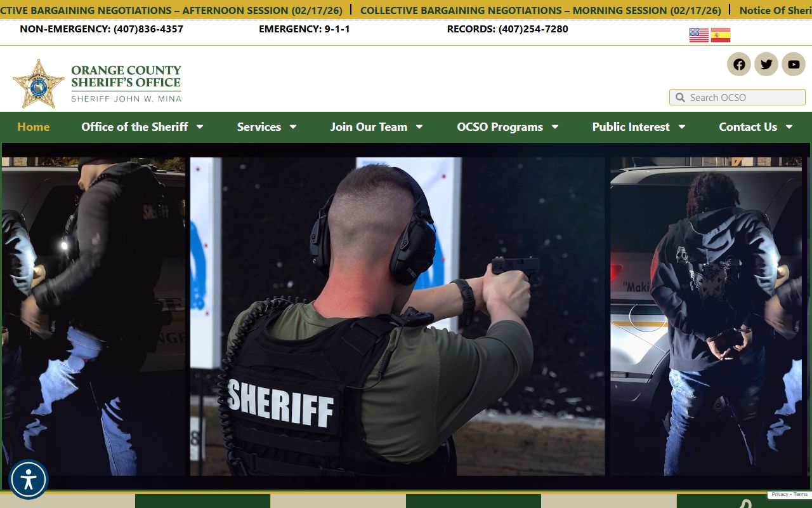Open the Contact Us menu label
Image resolution: width=812 pixels, height=508 pixels.
coord(748,127)
